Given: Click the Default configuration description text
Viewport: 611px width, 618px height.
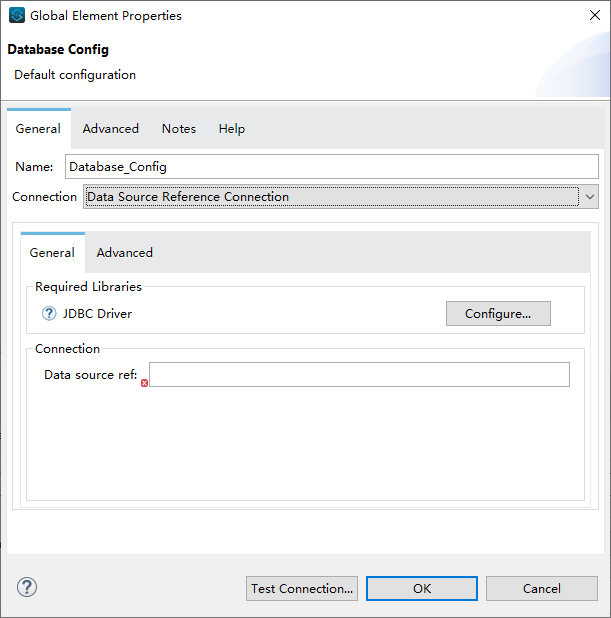Looking at the screenshot, I should [x=75, y=75].
